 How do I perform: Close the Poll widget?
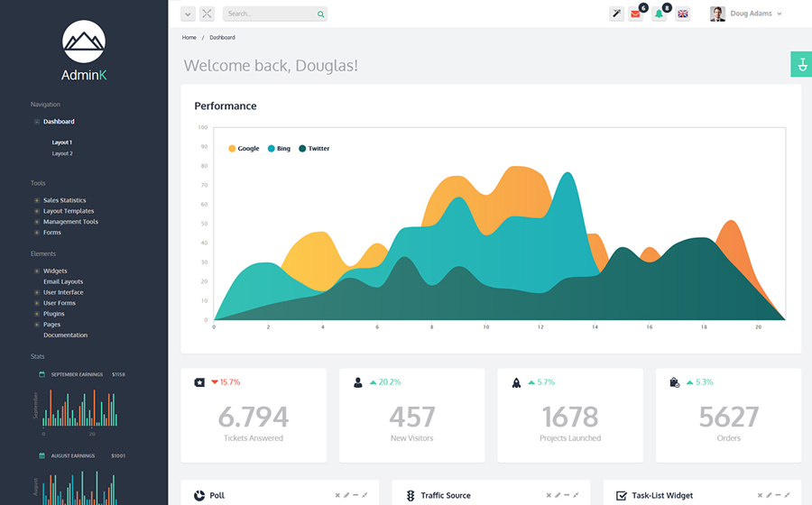337,495
